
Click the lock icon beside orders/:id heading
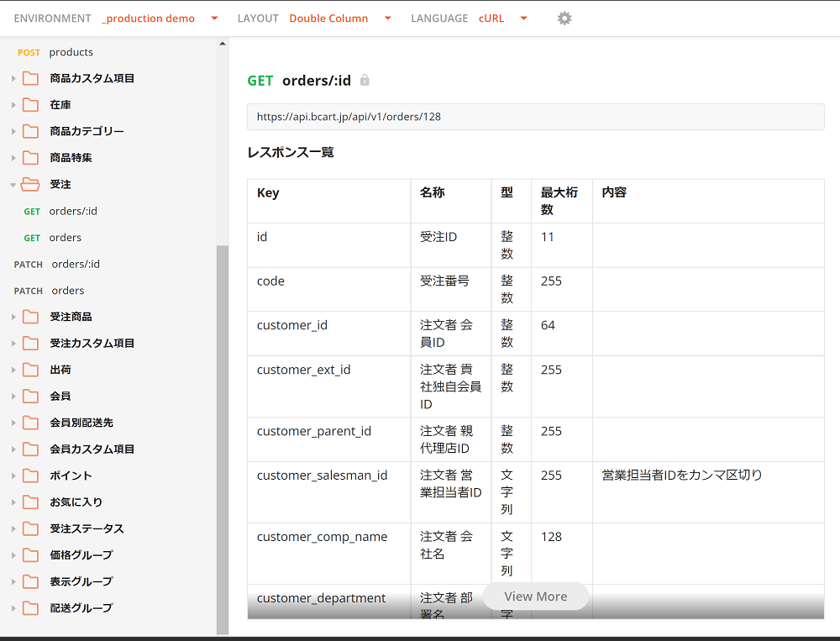click(365, 80)
